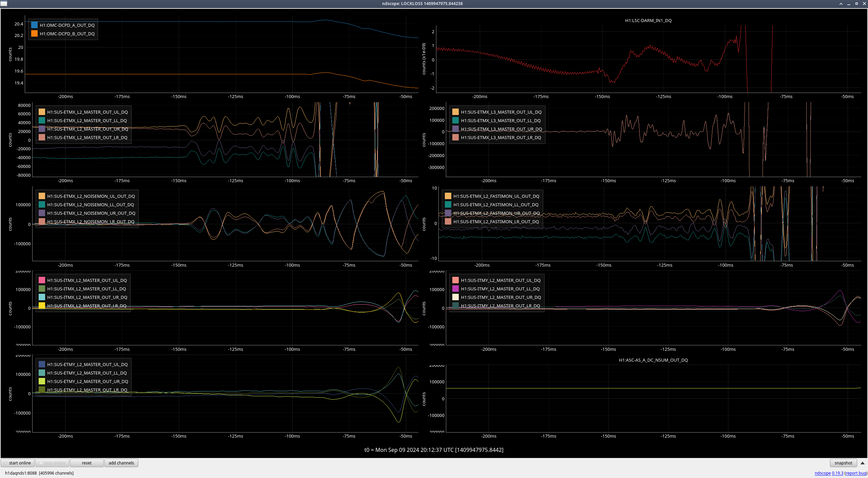
Task: Click the H1:LSC-DARM_IN1_DQ plot title
Action: click(648, 21)
